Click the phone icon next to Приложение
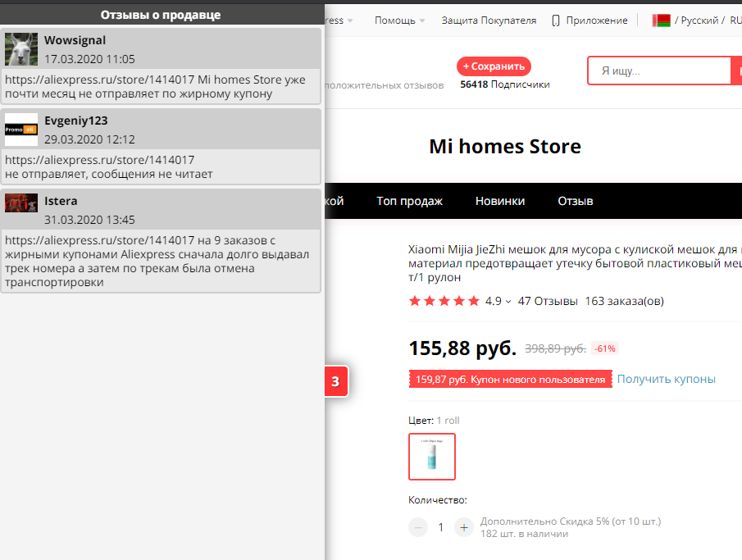 coord(556,20)
